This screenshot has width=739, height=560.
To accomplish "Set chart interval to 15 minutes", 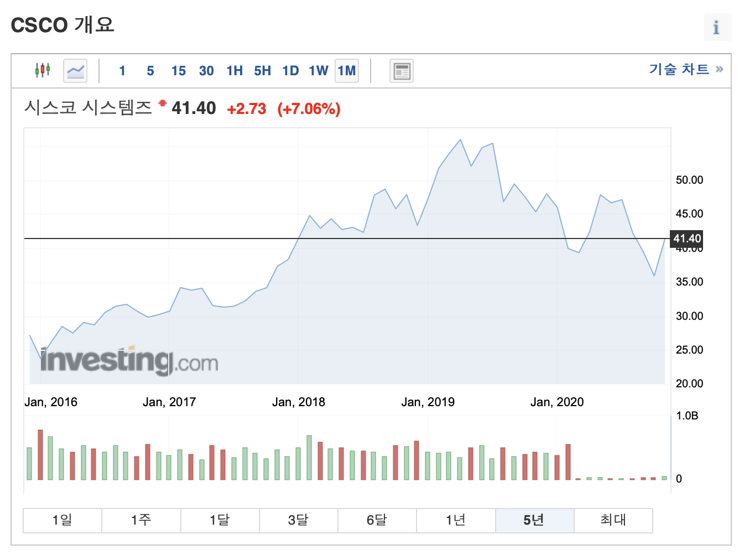I will point(179,71).
